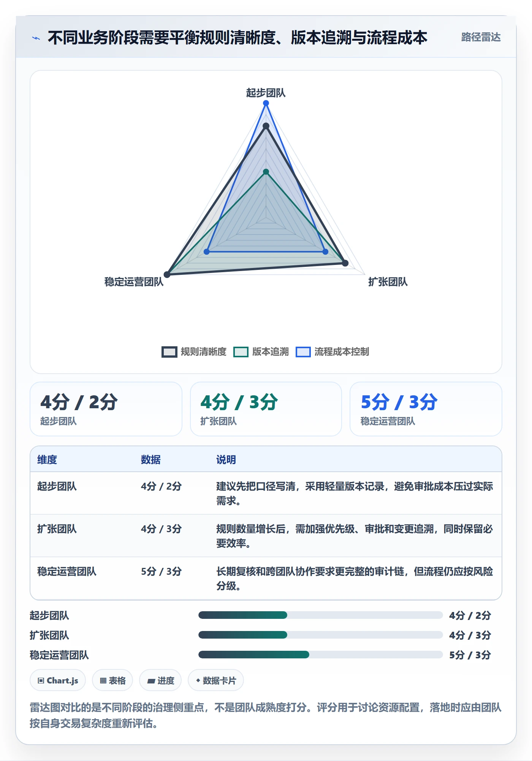532x761 pixels.
Task: Open the 5分 / 3分 稳定运营团队 data card
Action: click(426, 409)
